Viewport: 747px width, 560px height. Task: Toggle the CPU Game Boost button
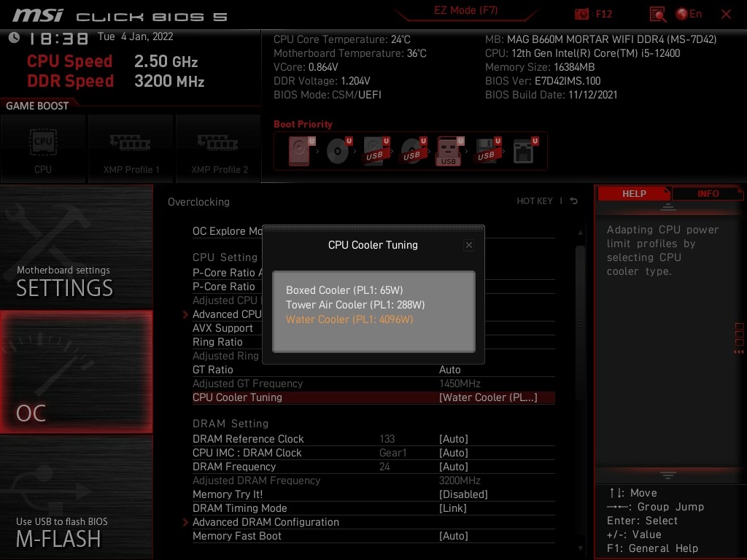point(43,149)
